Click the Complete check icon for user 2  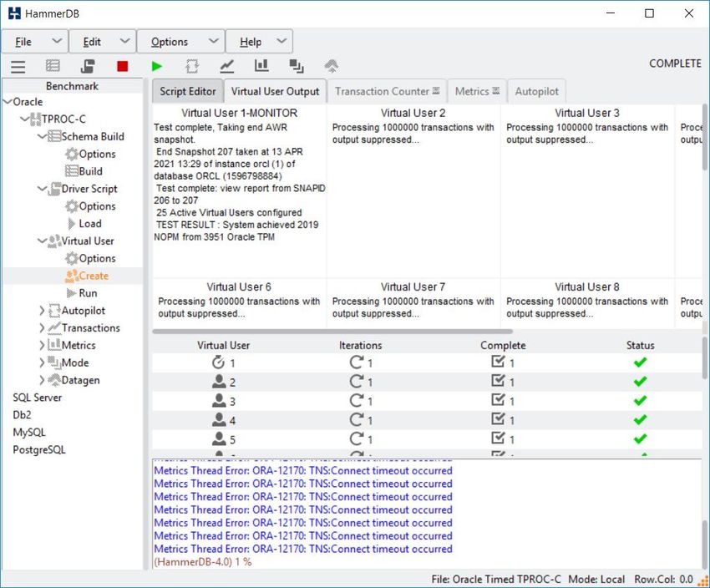click(498, 381)
